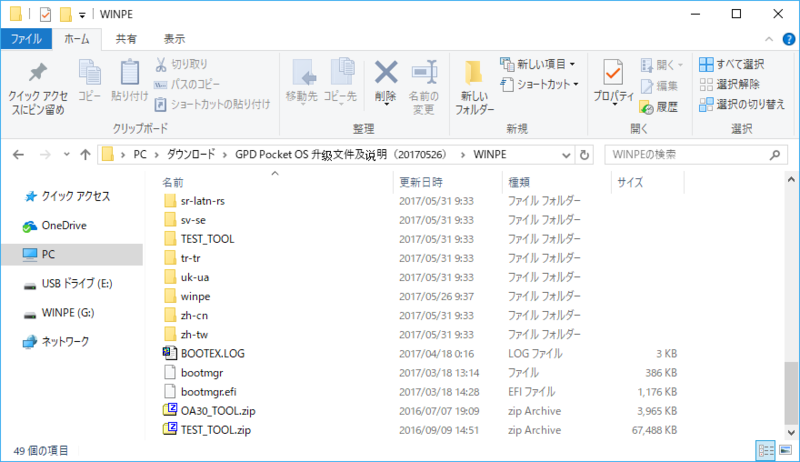
Task: Open recent locations dropdown arrow
Action: pyautogui.click(x=66, y=155)
